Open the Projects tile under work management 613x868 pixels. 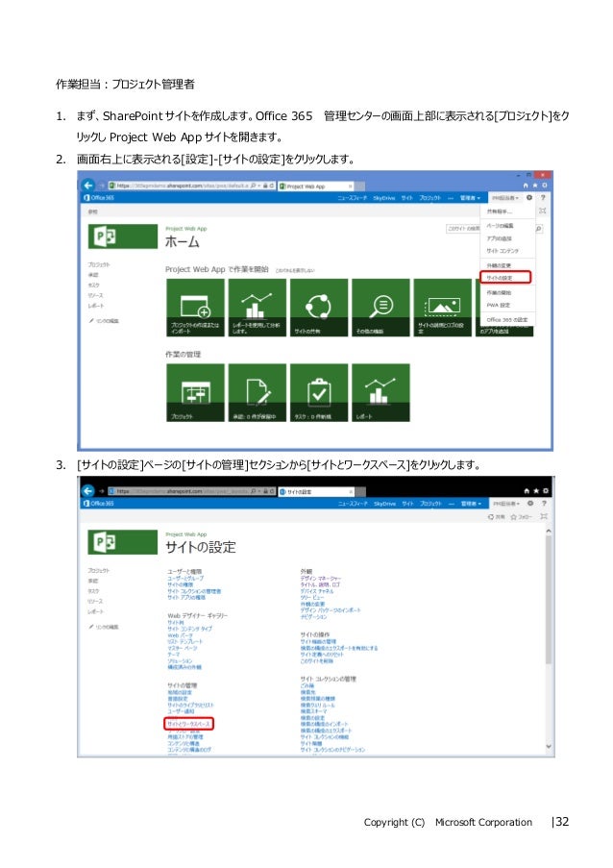pos(195,392)
